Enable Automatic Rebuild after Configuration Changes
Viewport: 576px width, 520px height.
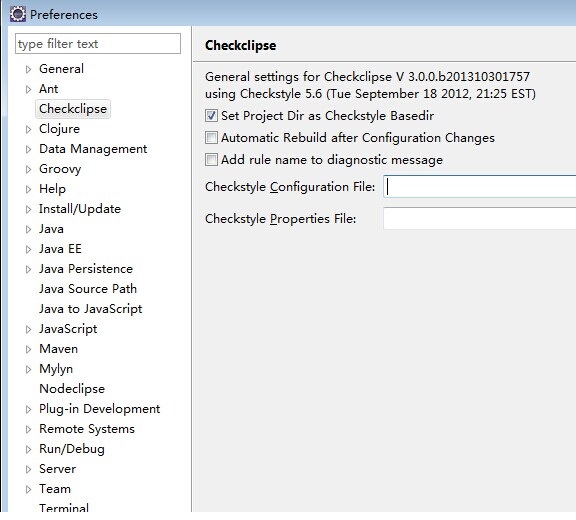pos(211,138)
